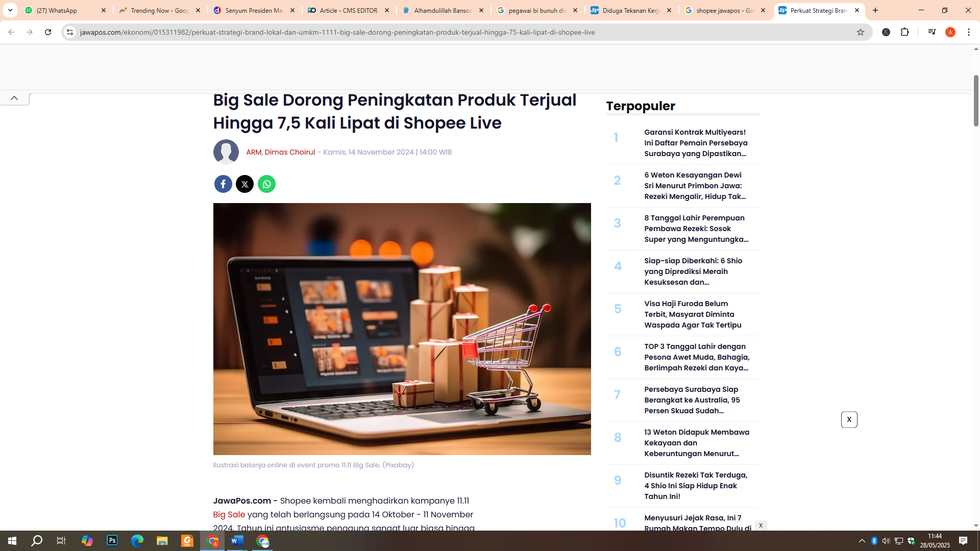Open the media control icon in toolbar
The height and width of the screenshot is (551, 980).
[932, 32]
